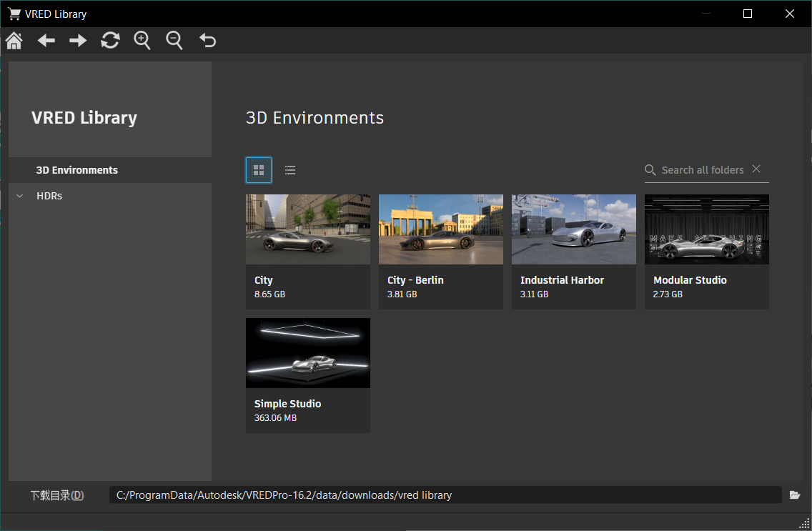This screenshot has width=812, height=531.
Task: Click the 363.06 MB size label
Action: click(275, 417)
